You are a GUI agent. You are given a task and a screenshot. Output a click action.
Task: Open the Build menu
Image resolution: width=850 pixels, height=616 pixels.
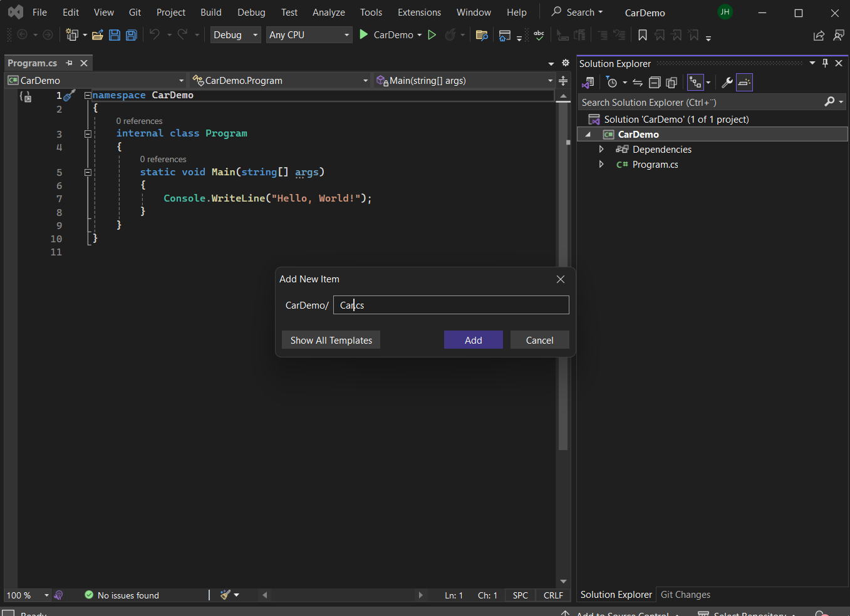pyautogui.click(x=211, y=13)
